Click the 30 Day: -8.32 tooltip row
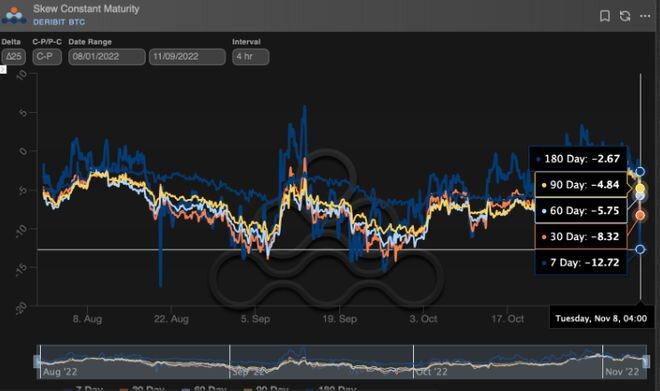Image resolution: width=660 pixels, height=391 pixels. (581, 237)
